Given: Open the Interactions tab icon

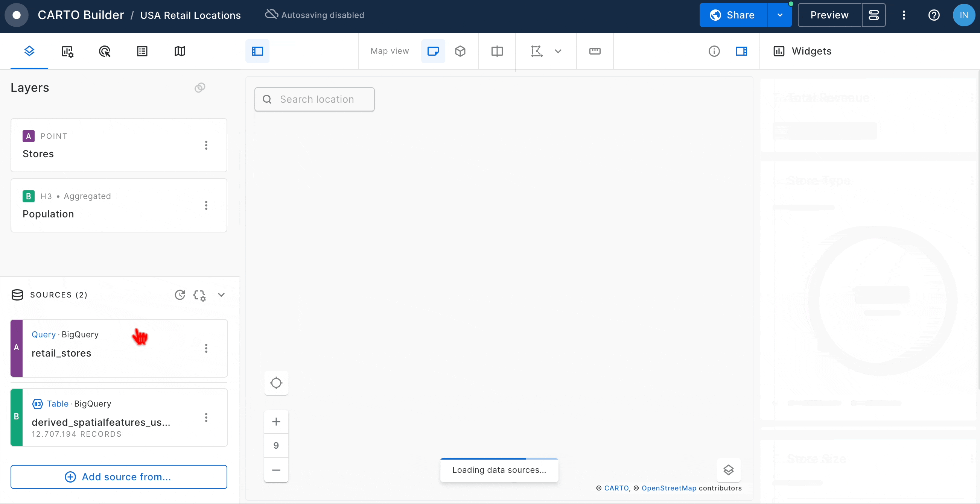Looking at the screenshot, I should point(105,51).
